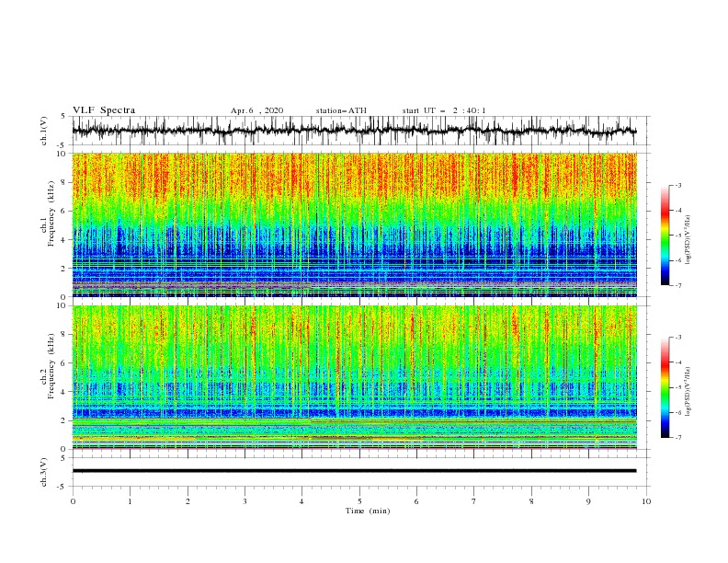Click the "-3" label on the ch.1 color bar

[677, 185]
